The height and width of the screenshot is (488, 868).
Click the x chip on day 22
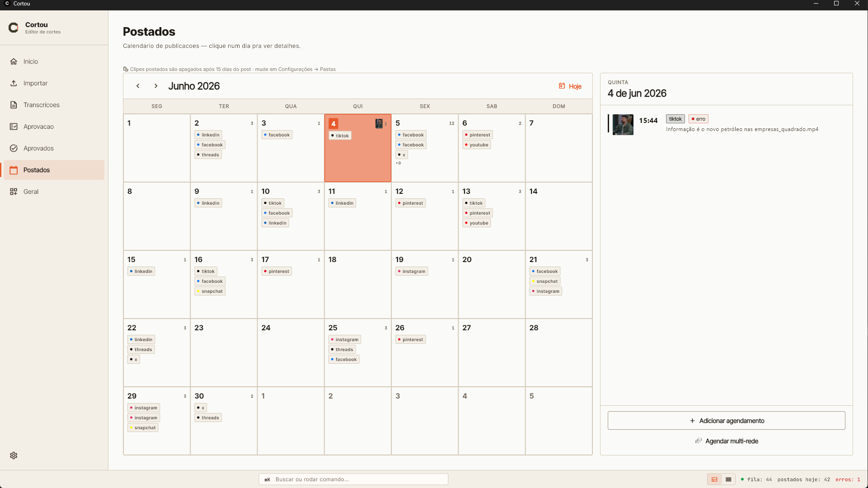(134, 359)
